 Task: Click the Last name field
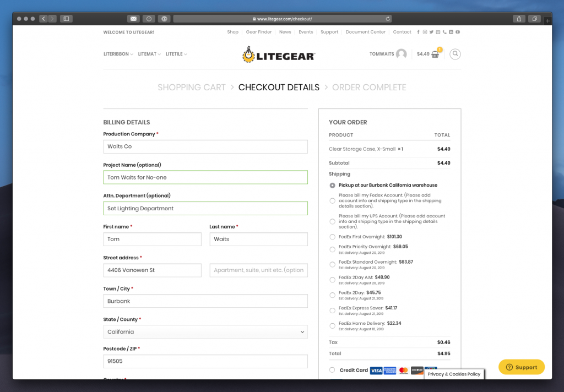[x=259, y=239]
